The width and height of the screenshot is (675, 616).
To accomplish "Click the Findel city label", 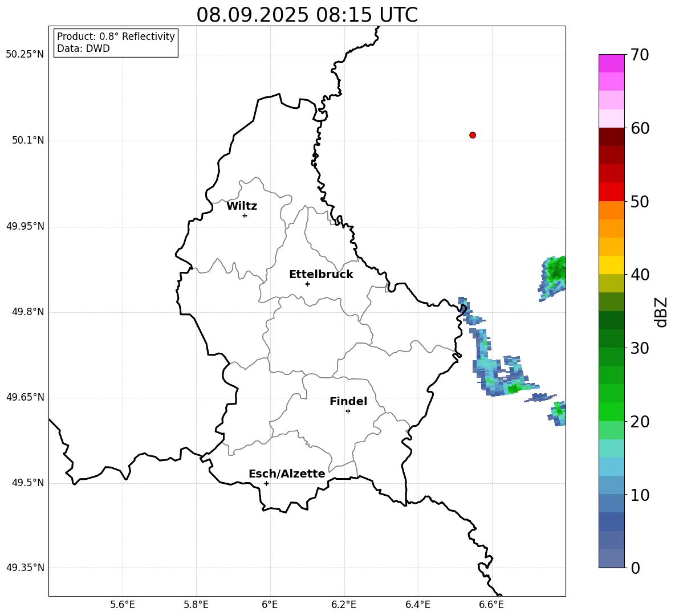I will coord(348,401).
